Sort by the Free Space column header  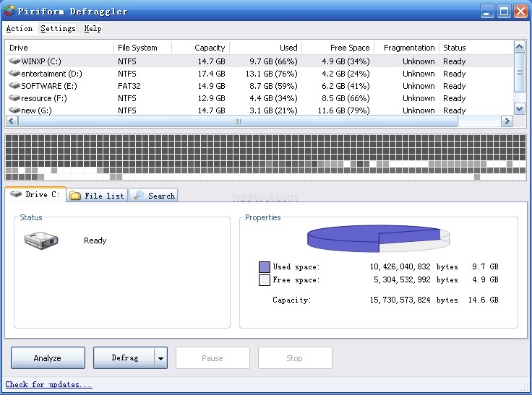[338, 48]
